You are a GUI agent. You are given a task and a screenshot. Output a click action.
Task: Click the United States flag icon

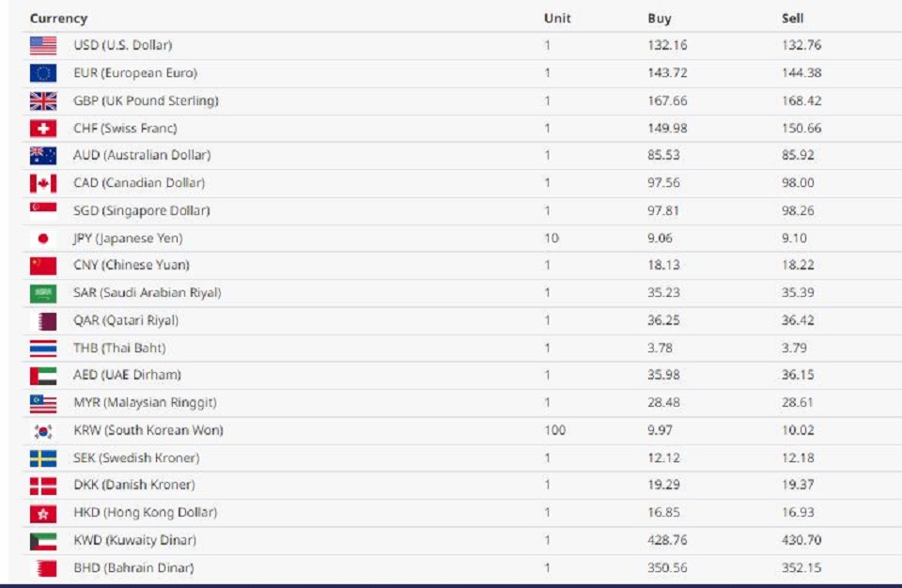coord(43,45)
